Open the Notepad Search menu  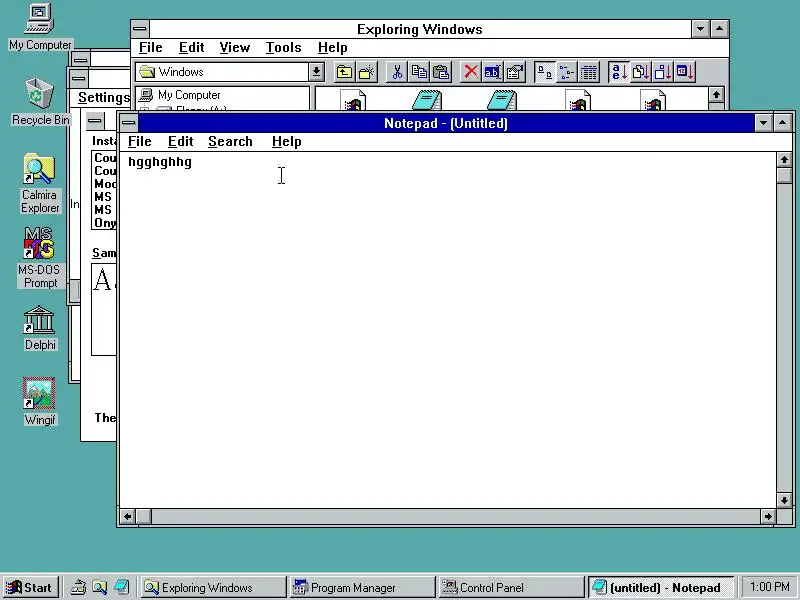(x=230, y=141)
